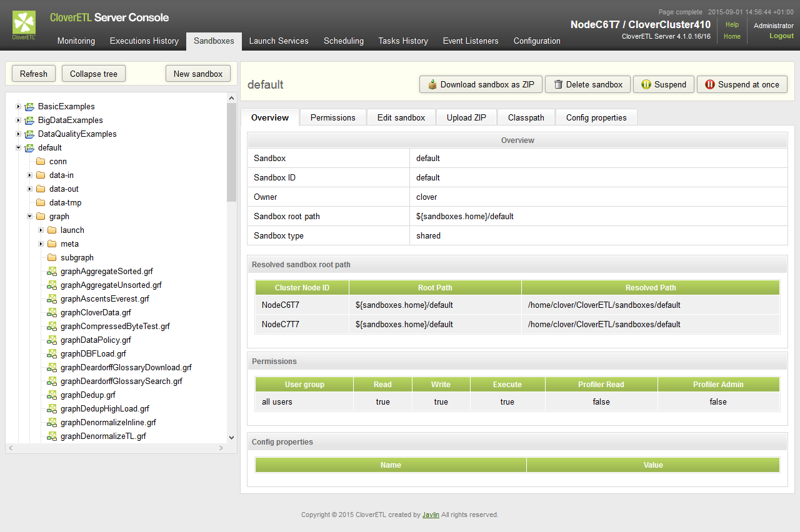Expand the meta folder node
This screenshot has width=800, height=532.
tap(41, 244)
